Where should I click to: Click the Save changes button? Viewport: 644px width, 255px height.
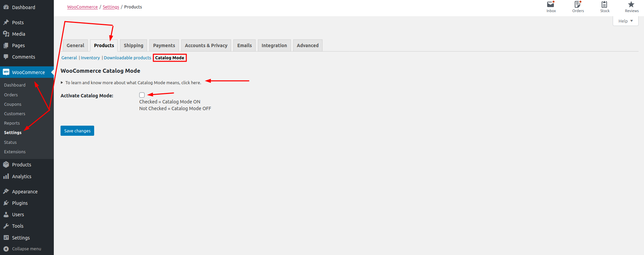pos(77,131)
